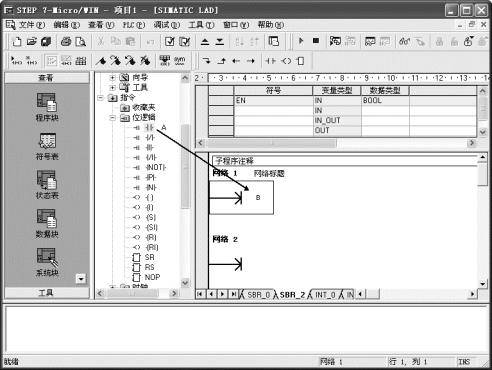Expand the 向导 tree node
492x370 pixels.
[113, 78]
